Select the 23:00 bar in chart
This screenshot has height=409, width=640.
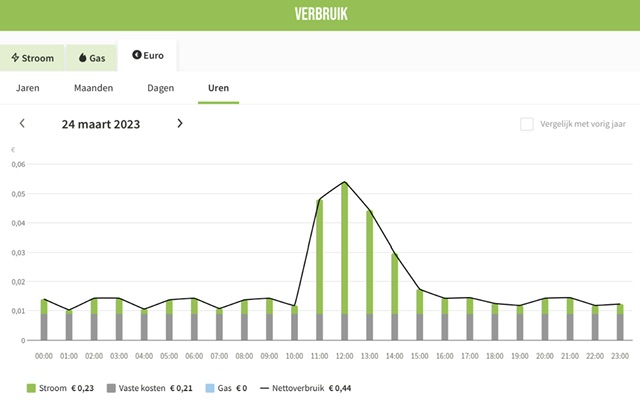[620, 322]
